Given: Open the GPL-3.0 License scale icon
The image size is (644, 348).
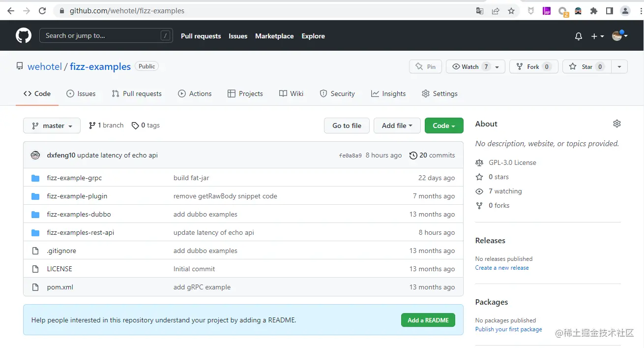Looking at the screenshot, I should pyautogui.click(x=479, y=162).
